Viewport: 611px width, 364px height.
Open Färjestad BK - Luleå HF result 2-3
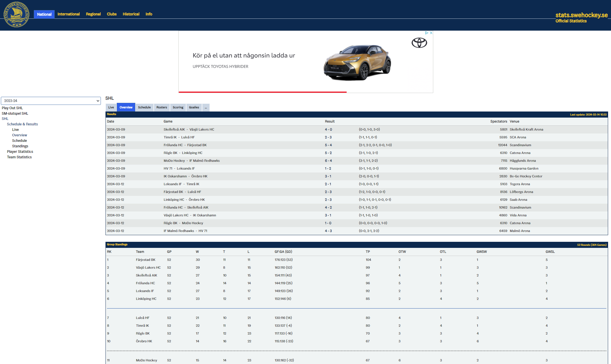(328, 192)
